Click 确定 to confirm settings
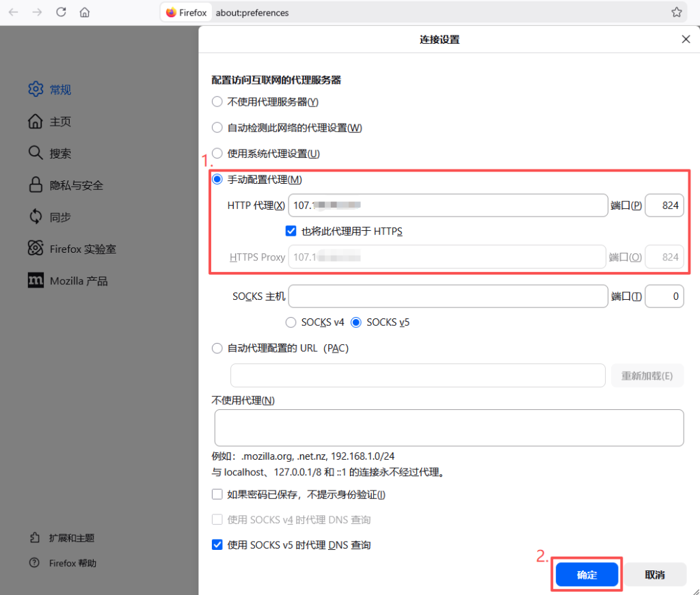This screenshot has width=700, height=595. tap(587, 575)
